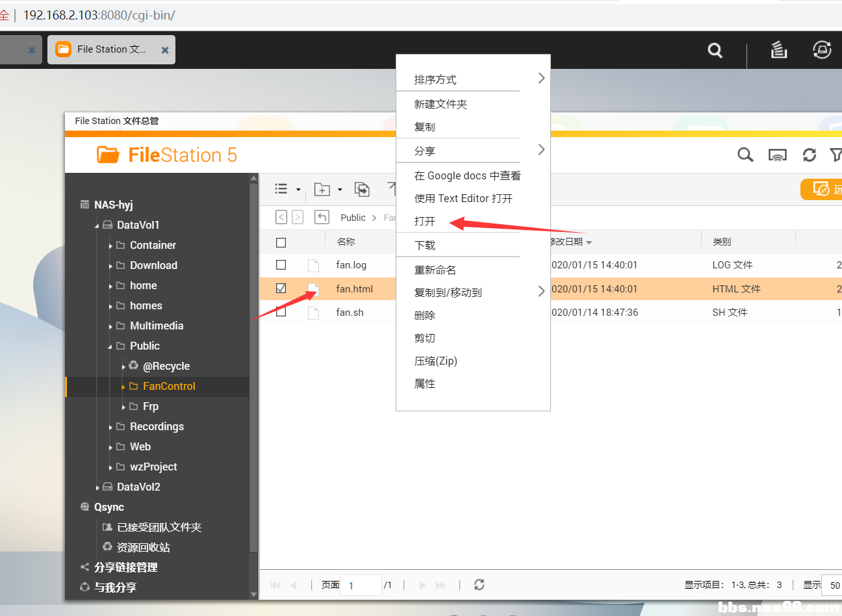Refresh the file list via refresh icon
This screenshot has width=842, height=616.
(809, 155)
